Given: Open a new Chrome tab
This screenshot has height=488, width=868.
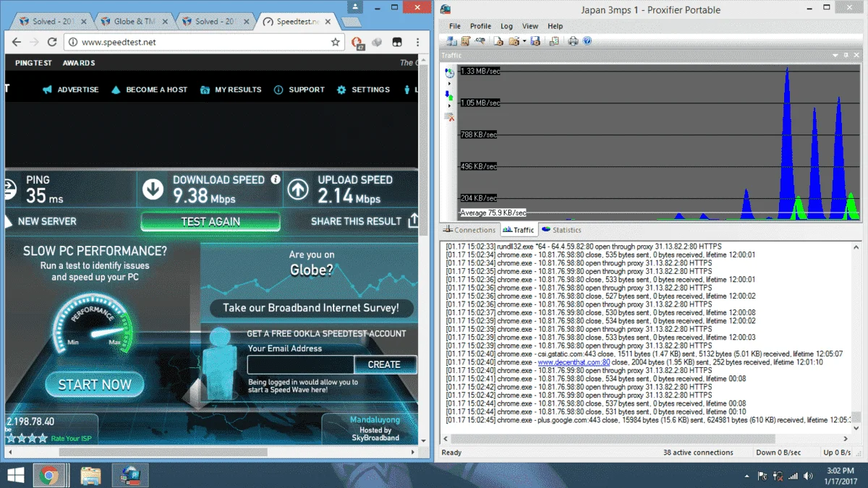Looking at the screenshot, I should tap(350, 22).
